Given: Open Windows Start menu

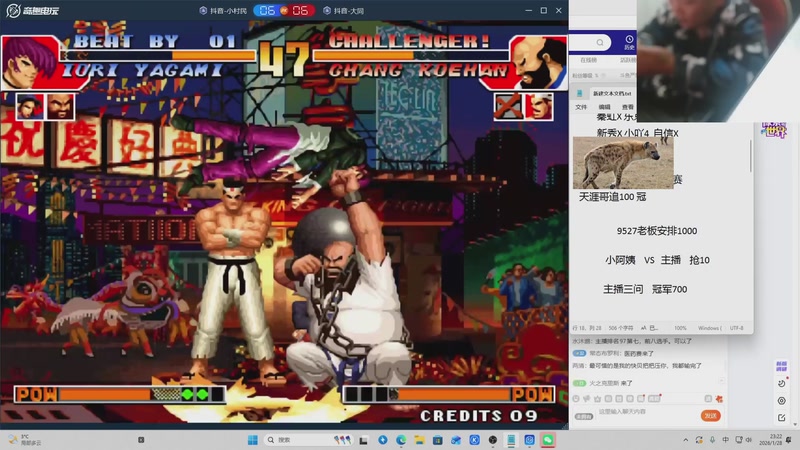Looking at the screenshot, I should click(253, 440).
